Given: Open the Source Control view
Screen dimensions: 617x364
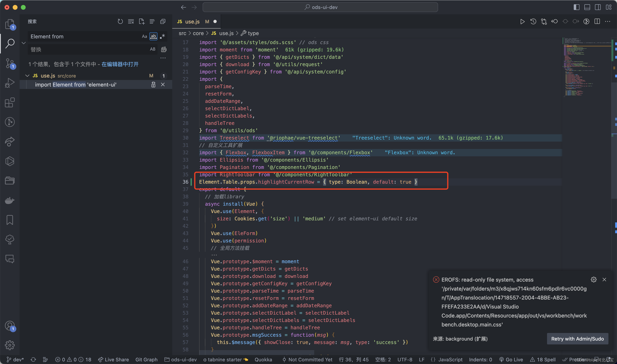Looking at the screenshot, I should click(10, 63).
